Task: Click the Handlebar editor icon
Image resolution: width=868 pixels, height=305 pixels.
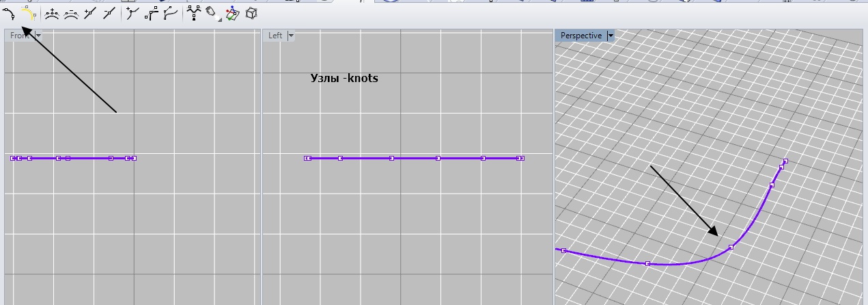Action: tap(152, 13)
